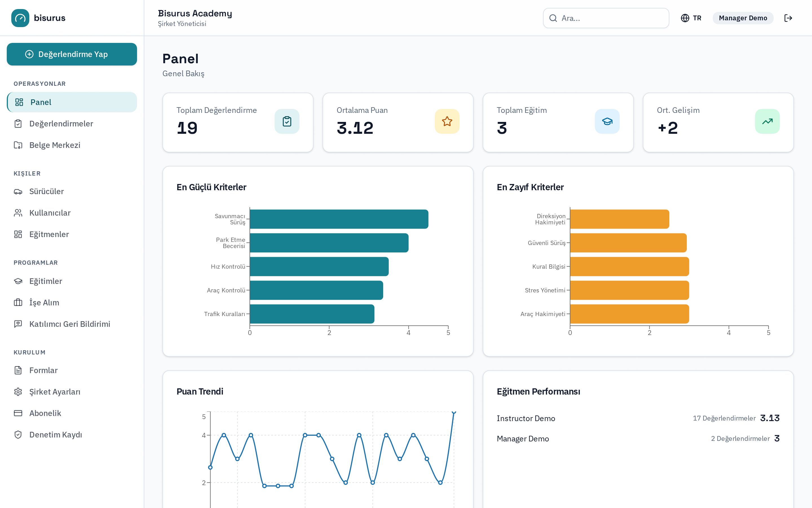Select the Park Etme Becerisi bar
This screenshot has height=508, width=812.
[x=329, y=243]
